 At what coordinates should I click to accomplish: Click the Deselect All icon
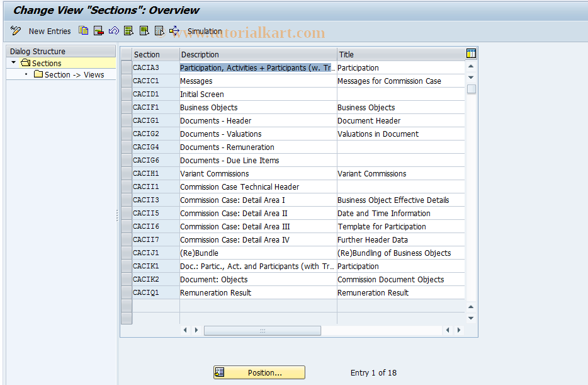(x=158, y=30)
